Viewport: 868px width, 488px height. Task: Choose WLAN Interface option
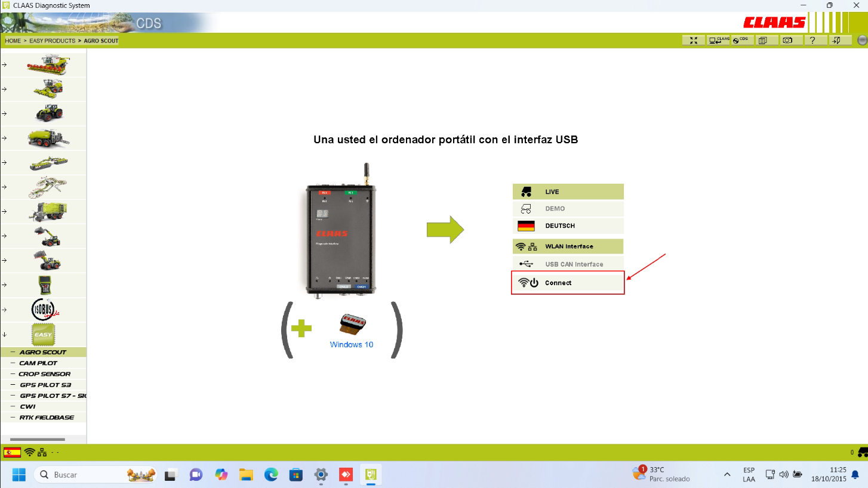[568, 246]
